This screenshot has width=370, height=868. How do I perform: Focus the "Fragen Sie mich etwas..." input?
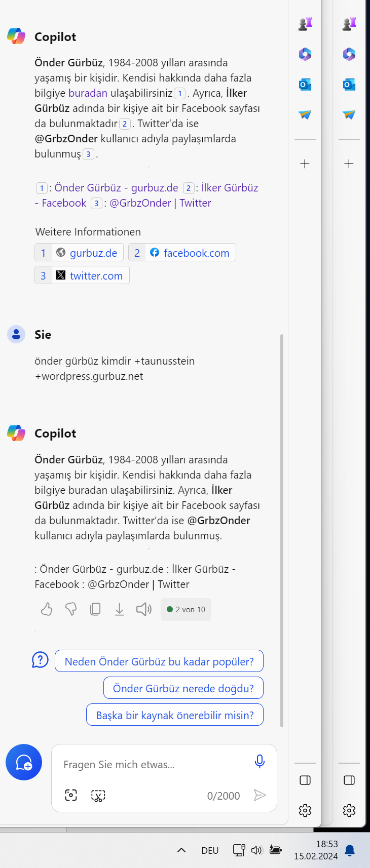pos(152,765)
